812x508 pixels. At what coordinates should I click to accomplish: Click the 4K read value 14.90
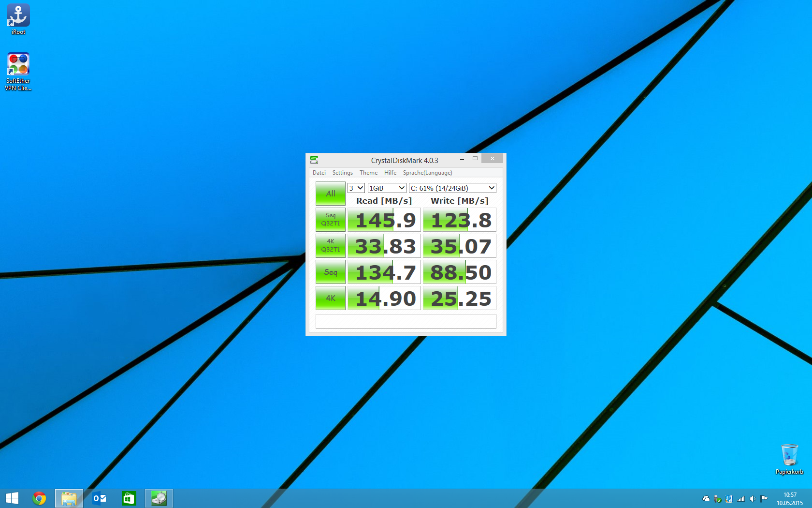pos(384,299)
